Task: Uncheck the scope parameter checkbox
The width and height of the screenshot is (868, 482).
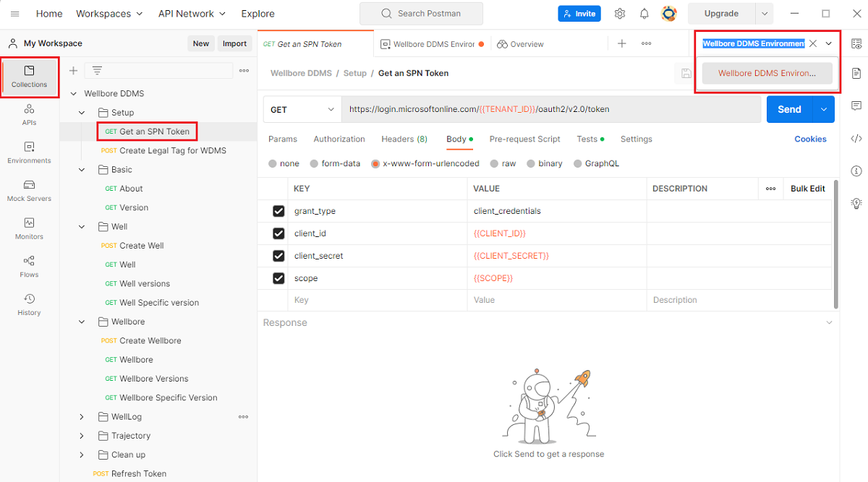Action: [x=278, y=278]
